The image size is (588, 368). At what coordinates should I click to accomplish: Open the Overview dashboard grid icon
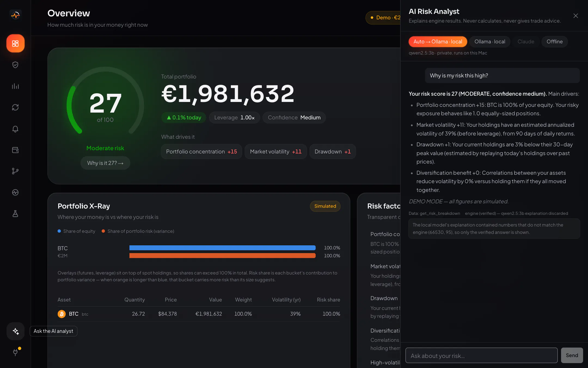[x=16, y=43]
